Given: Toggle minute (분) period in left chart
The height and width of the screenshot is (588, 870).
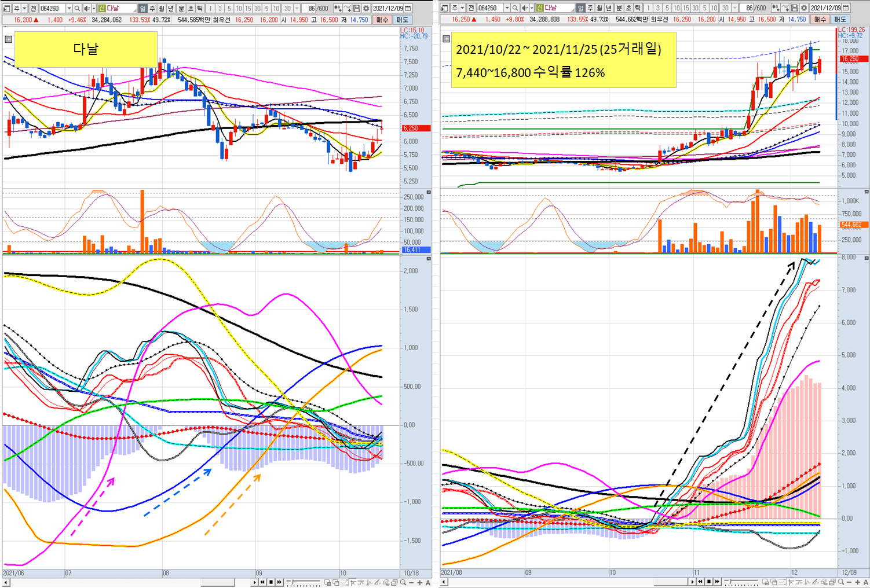Looking at the screenshot, I should pos(181,8).
